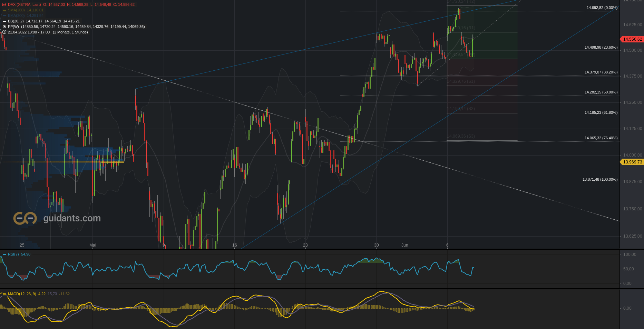Click the clock icon beside the date range

(x=4, y=32)
